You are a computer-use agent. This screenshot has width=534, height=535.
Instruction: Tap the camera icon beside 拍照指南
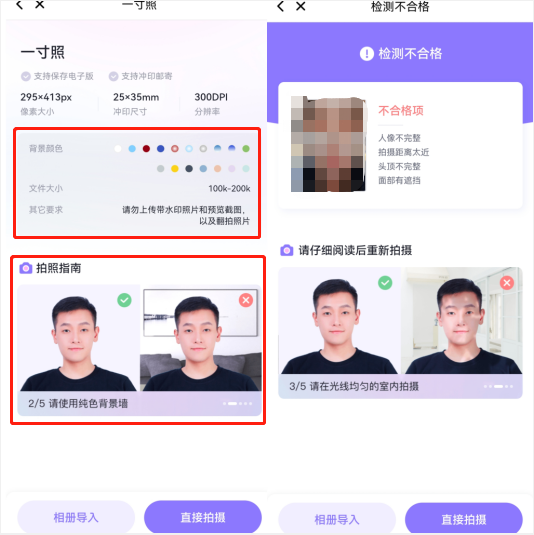[x=26, y=268]
